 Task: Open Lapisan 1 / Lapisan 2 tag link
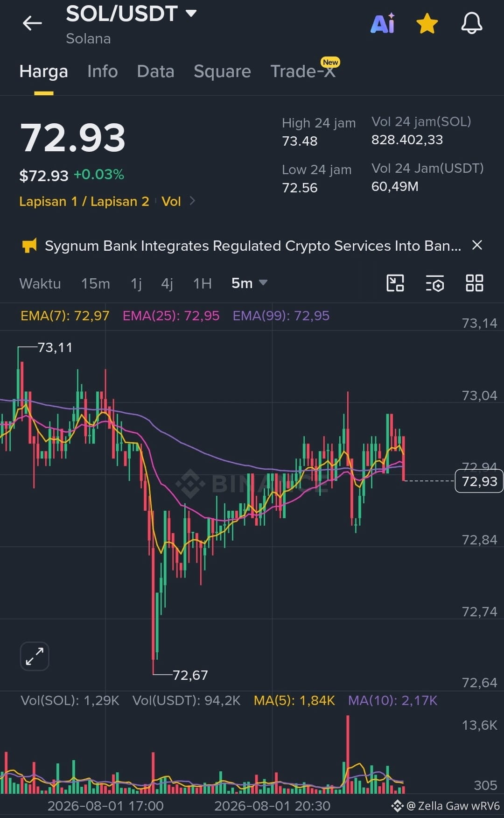[84, 201]
